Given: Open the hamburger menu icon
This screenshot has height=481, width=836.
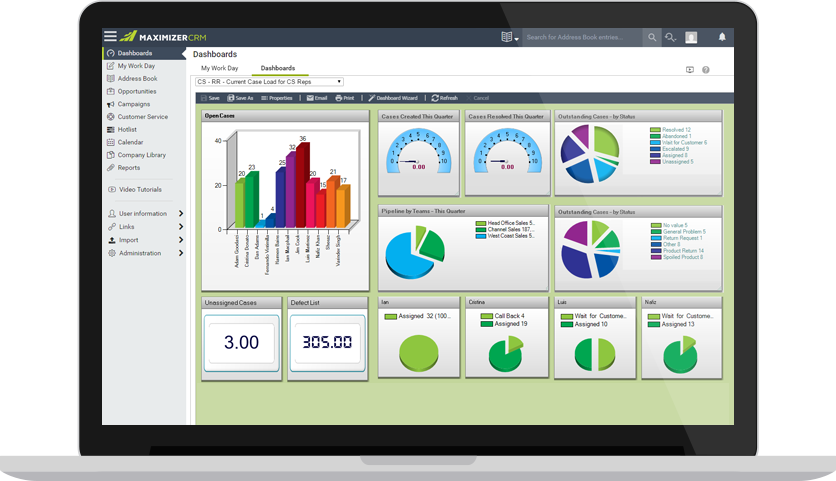Looking at the screenshot, I should (x=110, y=36).
